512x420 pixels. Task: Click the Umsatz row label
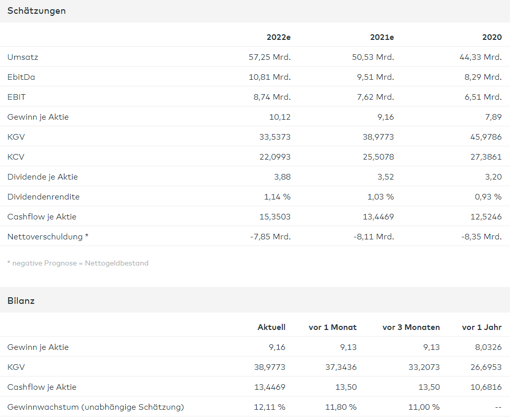(x=23, y=57)
